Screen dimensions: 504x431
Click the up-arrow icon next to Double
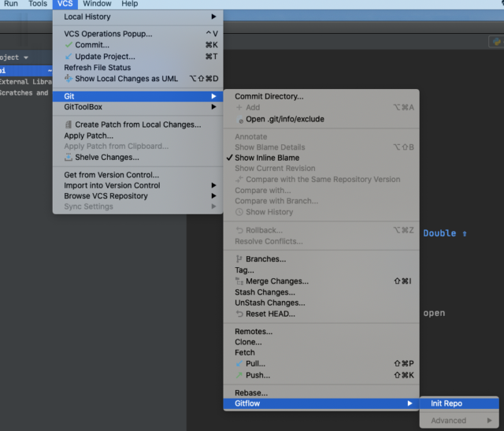465,234
